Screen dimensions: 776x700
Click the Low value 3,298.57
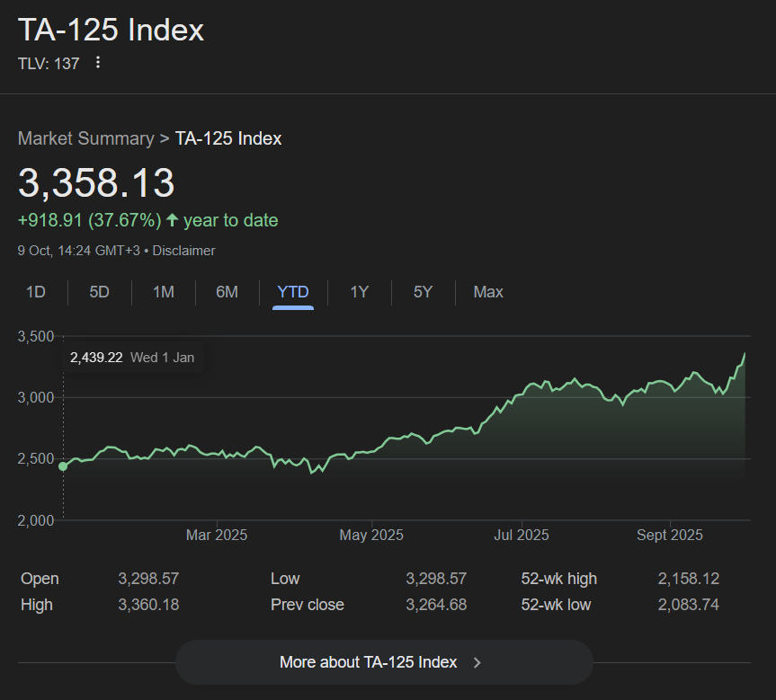(x=436, y=579)
